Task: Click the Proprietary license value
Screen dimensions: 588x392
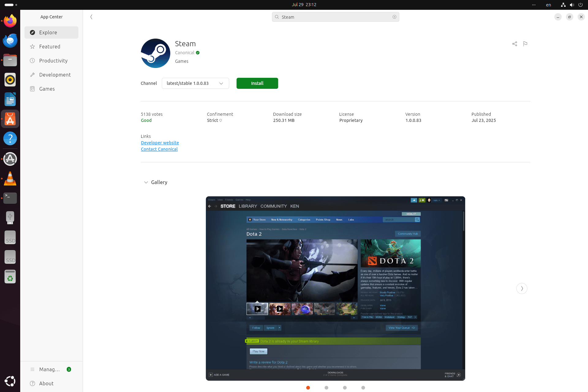Action: point(351,120)
